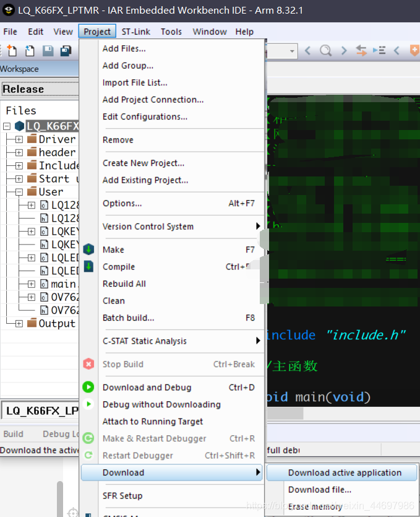Open the ST-Link menu

point(135,32)
